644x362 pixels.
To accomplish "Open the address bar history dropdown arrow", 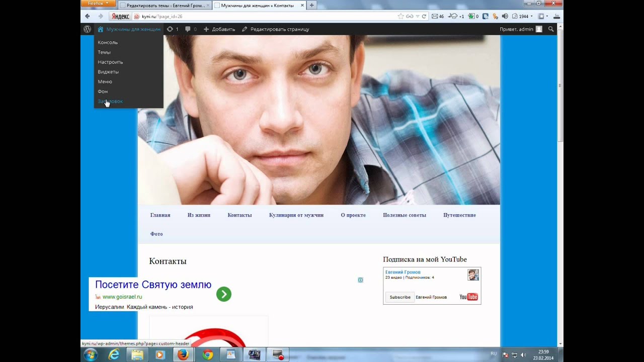I will click(x=417, y=16).
